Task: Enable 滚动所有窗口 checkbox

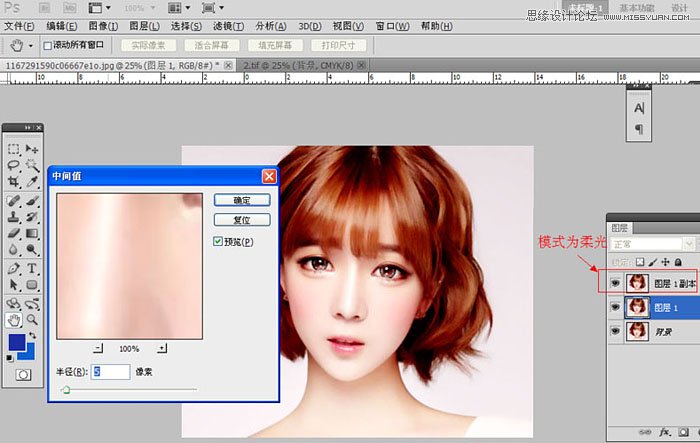Action: tap(48, 45)
